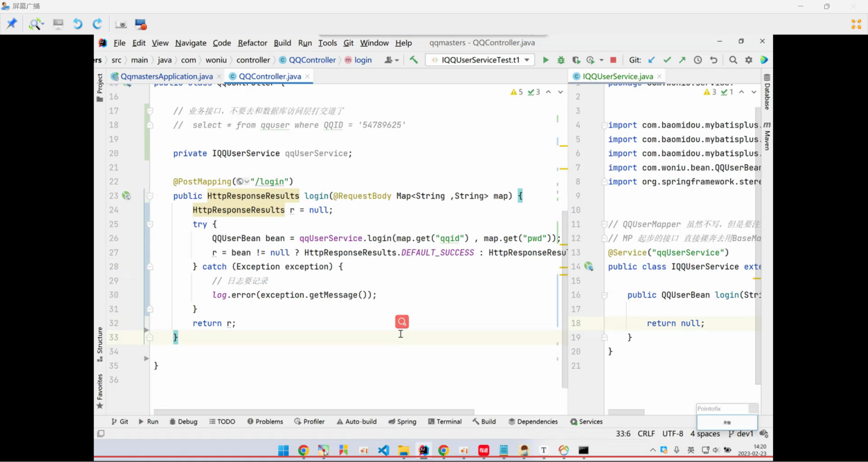Screen dimensions: 868x462
Task: Open IDE settings gear icon
Action: coord(749,60)
